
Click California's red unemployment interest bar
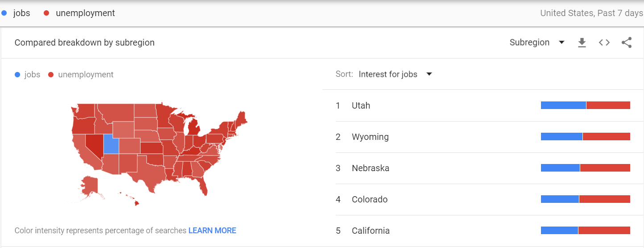pos(604,231)
